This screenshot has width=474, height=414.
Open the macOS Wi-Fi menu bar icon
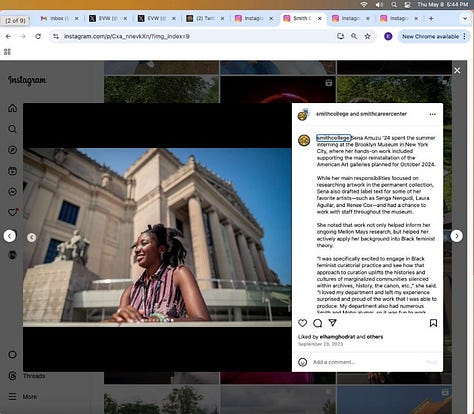point(364,4)
